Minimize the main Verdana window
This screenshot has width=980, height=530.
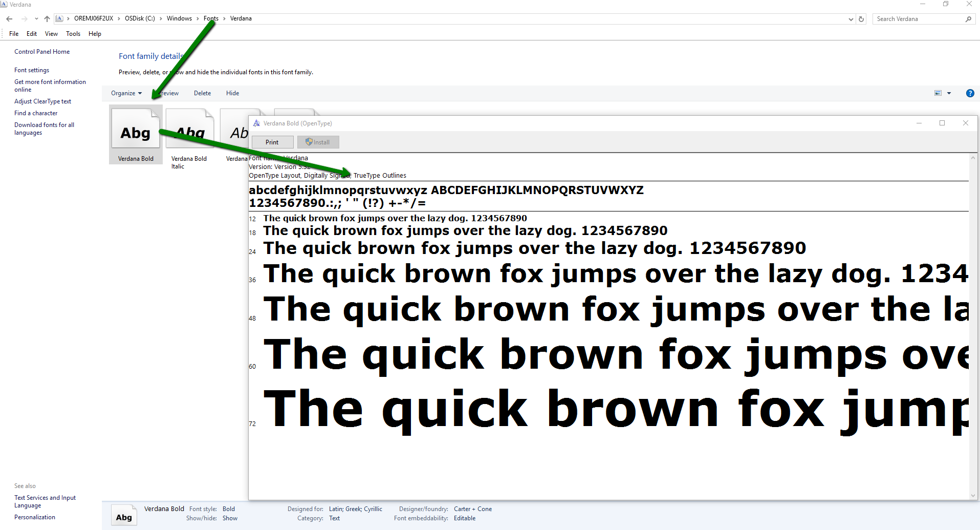coord(923,4)
